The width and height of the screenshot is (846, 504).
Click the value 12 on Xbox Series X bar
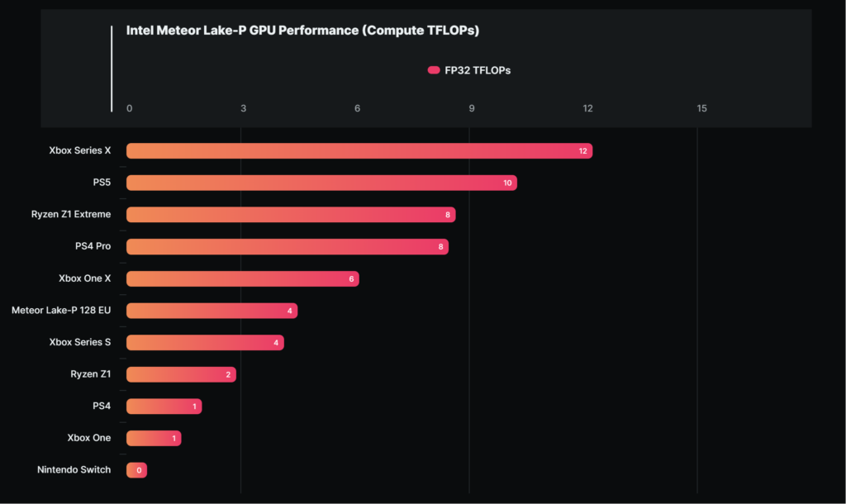(x=582, y=151)
